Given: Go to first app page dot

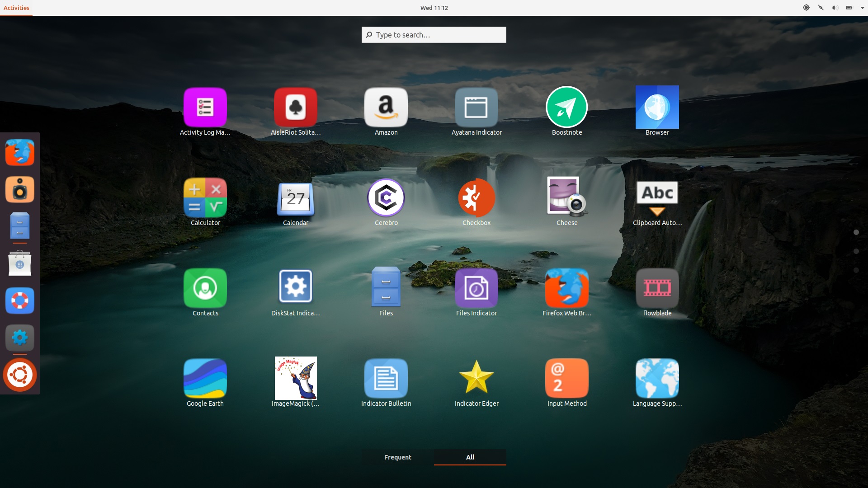Looking at the screenshot, I should click(x=856, y=232).
